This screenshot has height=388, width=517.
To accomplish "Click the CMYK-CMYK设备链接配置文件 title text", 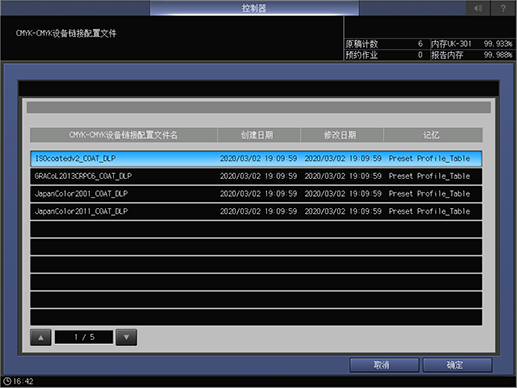I will [66, 33].
